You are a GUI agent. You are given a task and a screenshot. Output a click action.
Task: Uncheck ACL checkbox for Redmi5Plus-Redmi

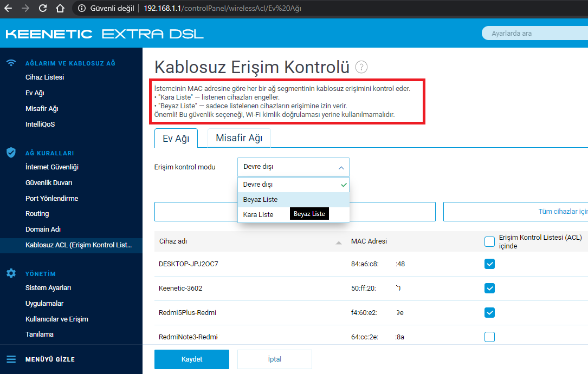coord(489,313)
